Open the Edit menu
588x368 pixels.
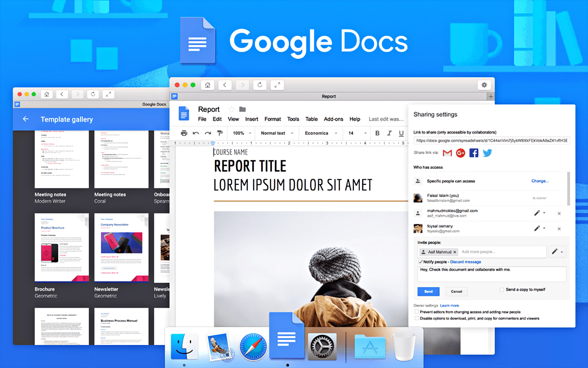(x=217, y=119)
